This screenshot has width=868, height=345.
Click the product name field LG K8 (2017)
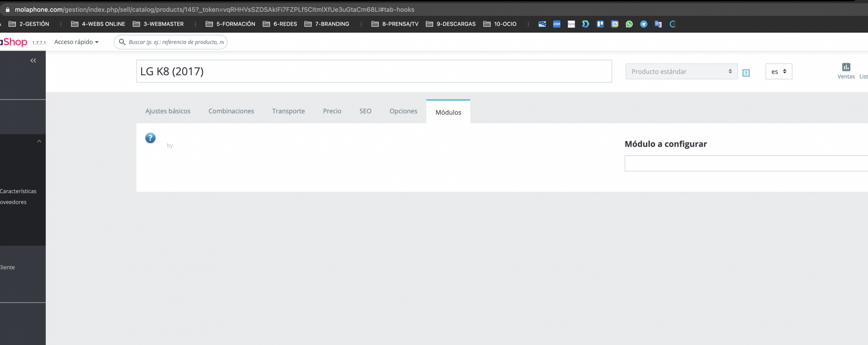click(x=374, y=71)
